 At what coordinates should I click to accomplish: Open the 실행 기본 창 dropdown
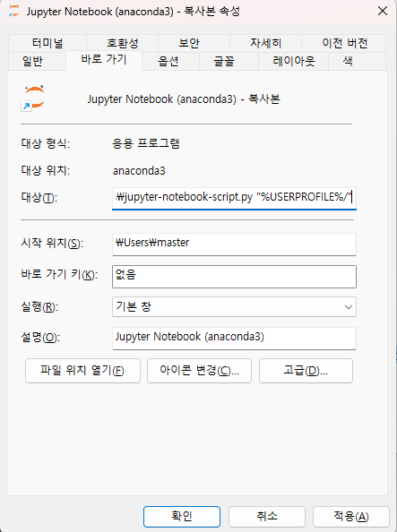click(x=234, y=306)
